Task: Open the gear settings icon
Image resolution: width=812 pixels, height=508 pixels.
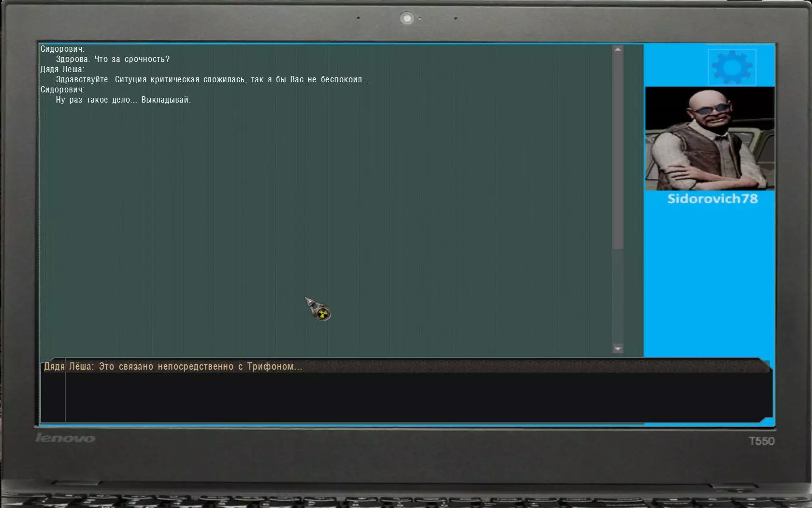Action: pyautogui.click(x=732, y=67)
